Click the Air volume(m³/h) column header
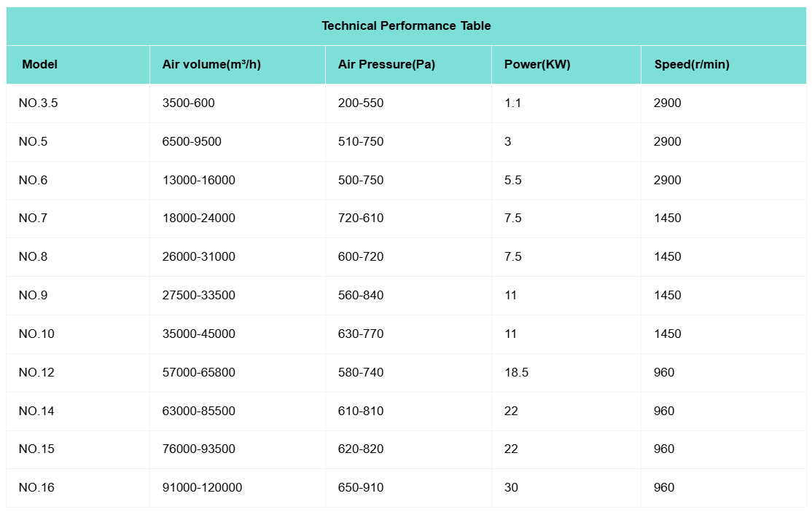812x512 pixels. click(211, 64)
